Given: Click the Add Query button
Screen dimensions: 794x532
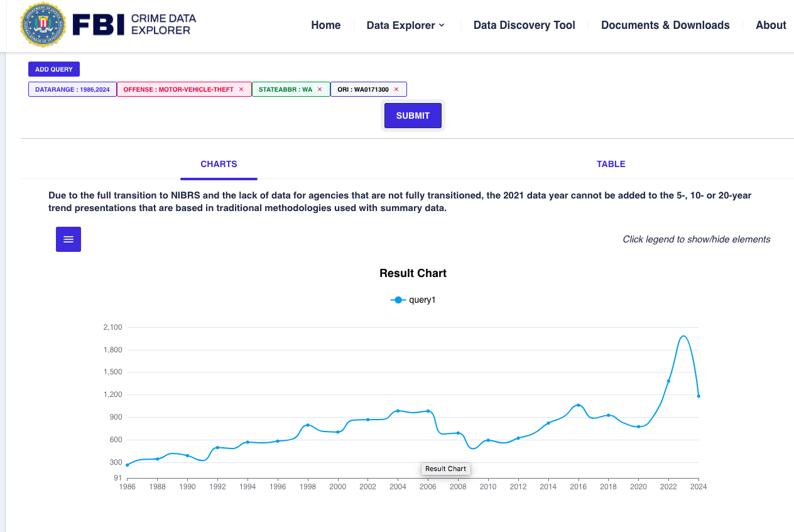Looking at the screenshot, I should click(x=54, y=69).
